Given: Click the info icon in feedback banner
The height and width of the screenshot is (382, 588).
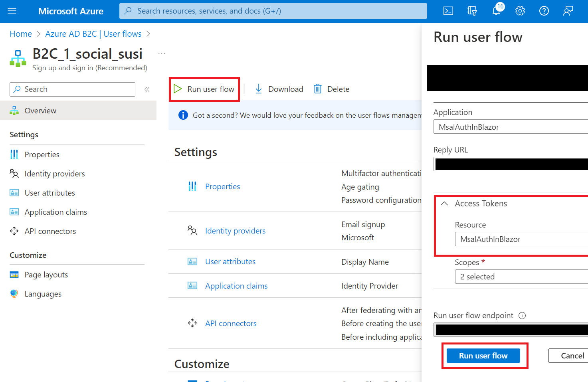Looking at the screenshot, I should click(x=183, y=115).
